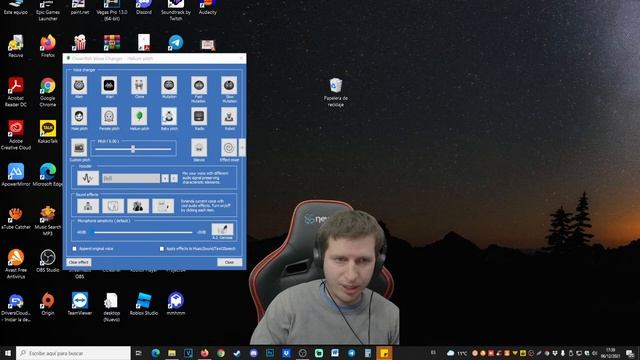The height and width of the screenshot is (360, 640).
Task: Enable Append original voice checkbox
Action: coord(75,249)
